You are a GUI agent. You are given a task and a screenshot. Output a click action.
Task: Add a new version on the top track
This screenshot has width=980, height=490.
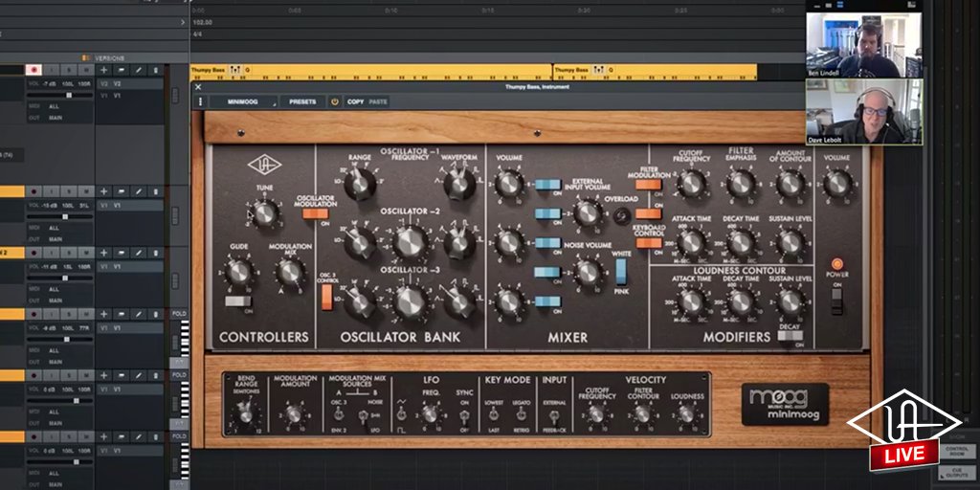103,70
